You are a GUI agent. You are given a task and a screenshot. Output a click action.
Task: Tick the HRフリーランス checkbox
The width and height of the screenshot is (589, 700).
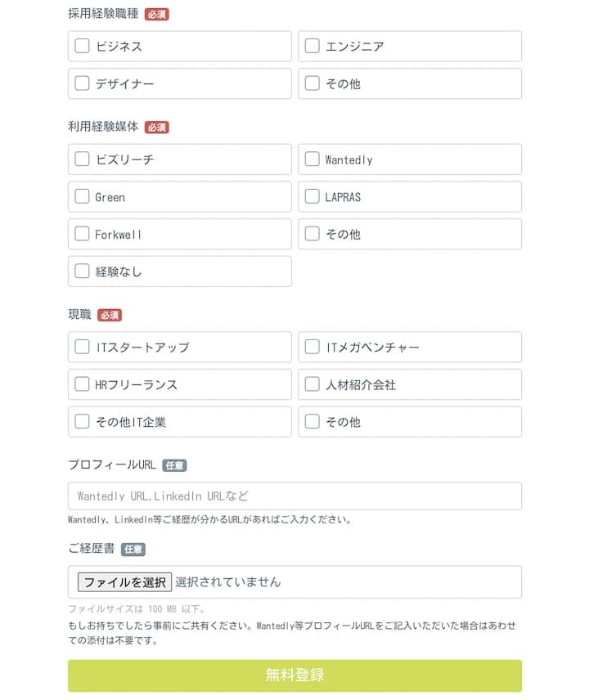click(82, 384)
